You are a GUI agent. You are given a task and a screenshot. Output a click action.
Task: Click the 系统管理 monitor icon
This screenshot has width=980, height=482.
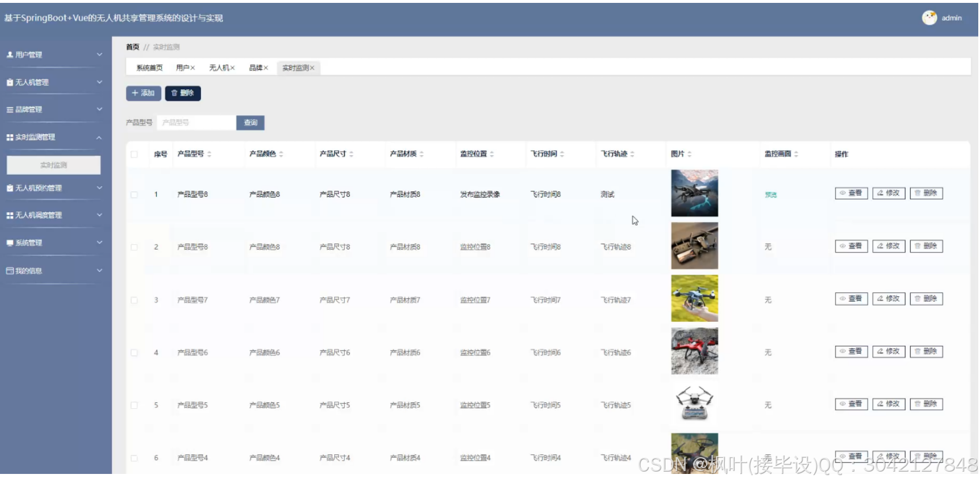[10, 243]
